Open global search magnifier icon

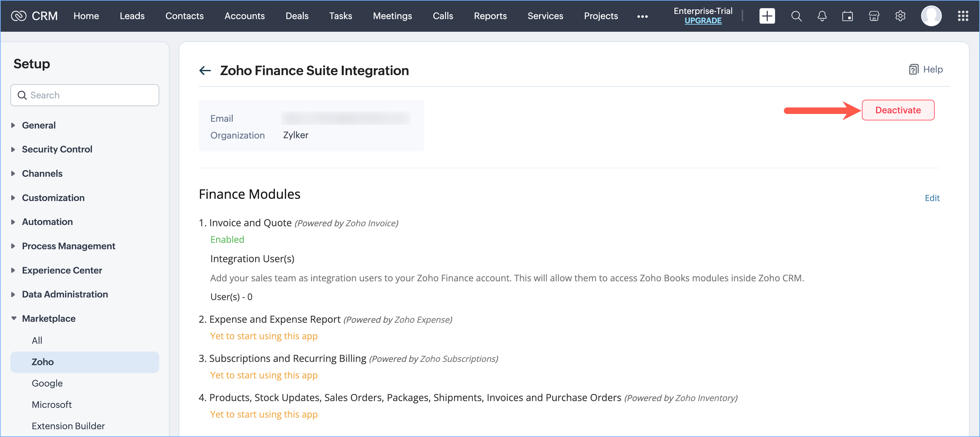[x=796, y=16]
